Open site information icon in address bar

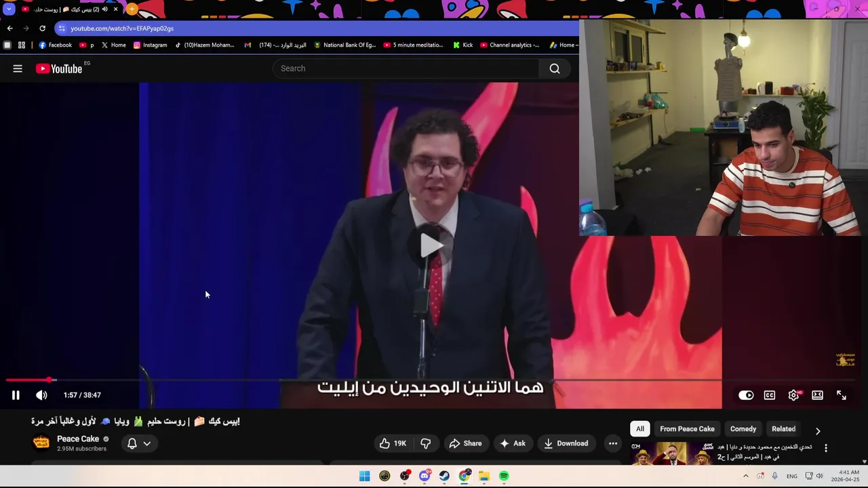pyautogui.click(x=62, y=28)
